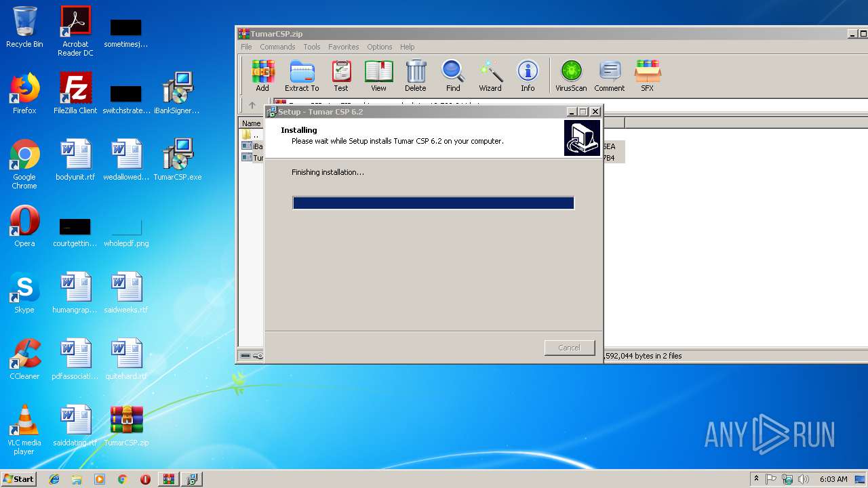Image resolution: width=868 pixels, height=488 pixels.
Task: Select the Google Chrome desktop icon
Action: click(24, 164)
